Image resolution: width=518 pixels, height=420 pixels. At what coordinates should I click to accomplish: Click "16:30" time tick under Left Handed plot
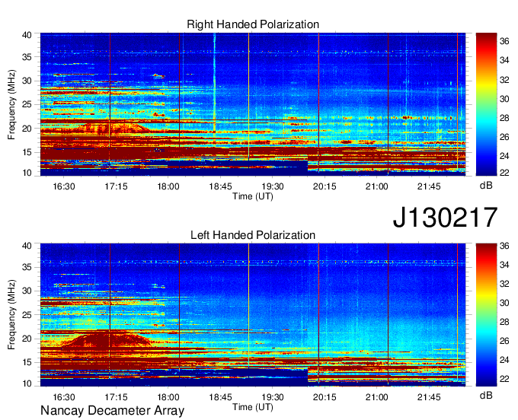click(x=64, y=397)
